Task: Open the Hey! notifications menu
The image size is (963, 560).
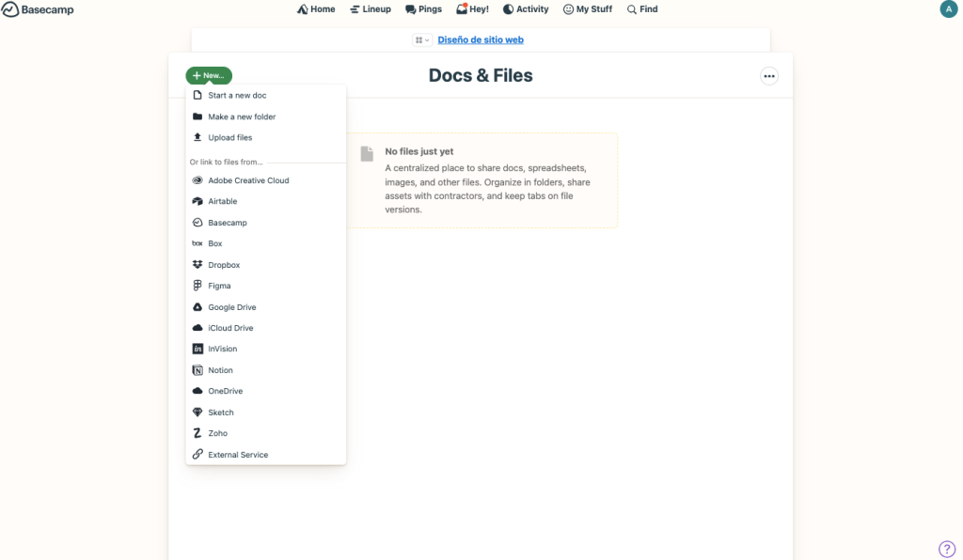Action: (472, 9)
